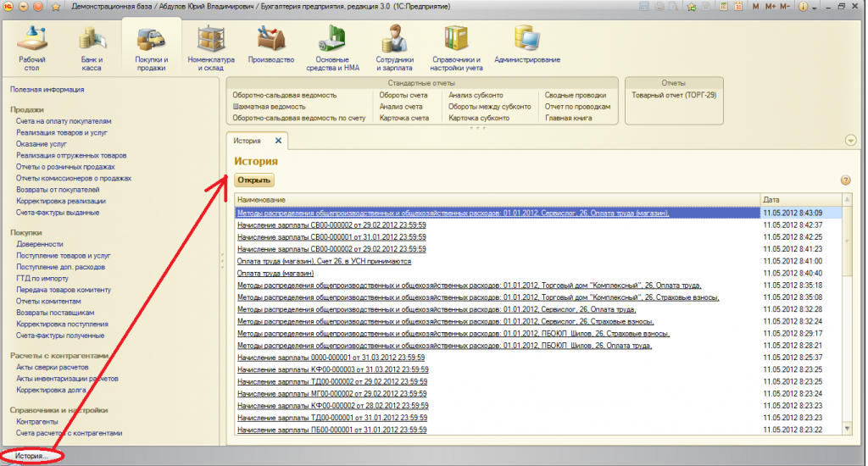868x466 pixels.
Task: Open the Банк и касса section
Action: [x=92, y=48]
